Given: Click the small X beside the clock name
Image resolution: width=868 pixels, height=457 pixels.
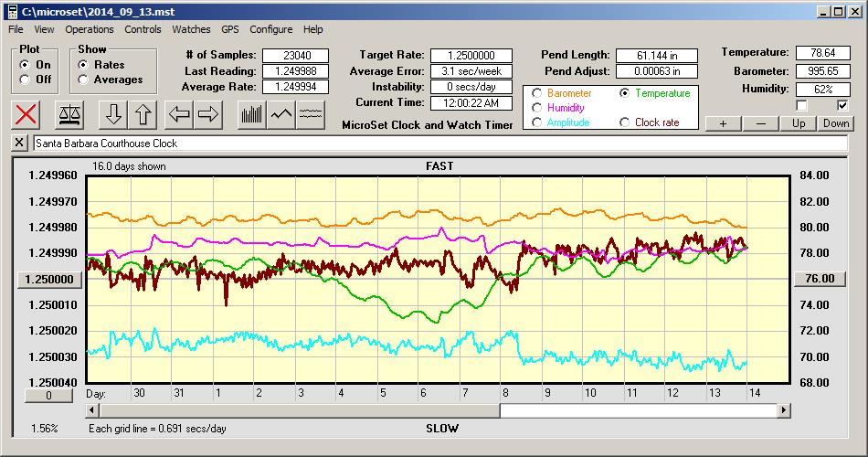Looking at the screenshot, I should [x=19, y=143].
